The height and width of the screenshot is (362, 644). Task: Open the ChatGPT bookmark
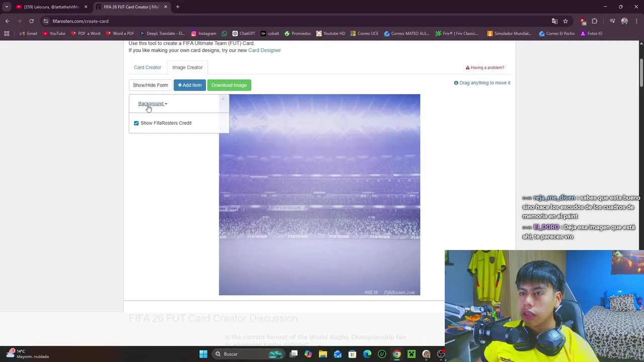tap(244, 34)
